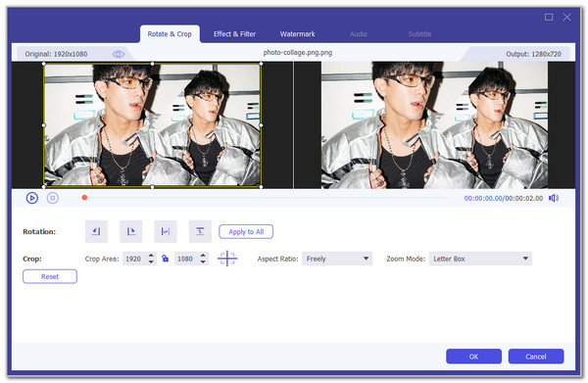Click the top-middle crop handle
The image size is (588, 383).
coord(152,64)
